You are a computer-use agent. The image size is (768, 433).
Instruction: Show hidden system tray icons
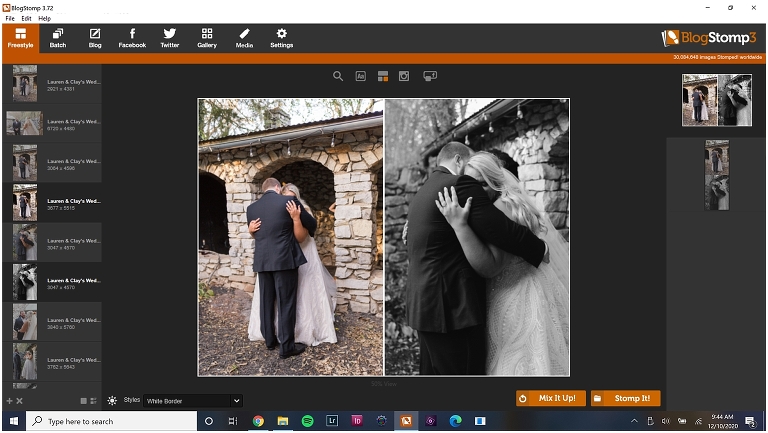634,421
